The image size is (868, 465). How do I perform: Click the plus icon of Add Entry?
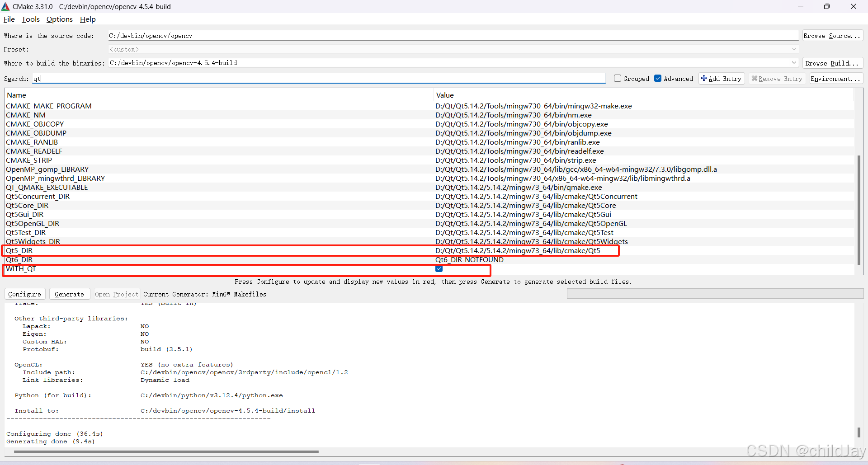pos(704,78)
